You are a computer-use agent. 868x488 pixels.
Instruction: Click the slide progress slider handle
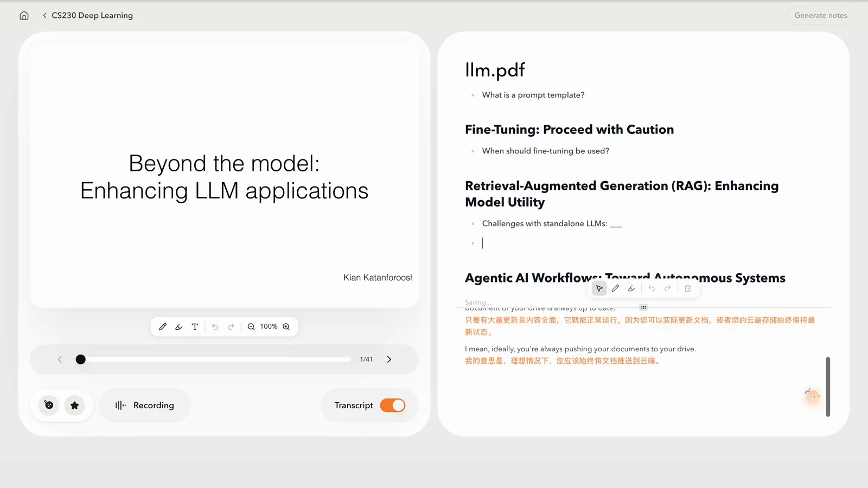[80, 359]
